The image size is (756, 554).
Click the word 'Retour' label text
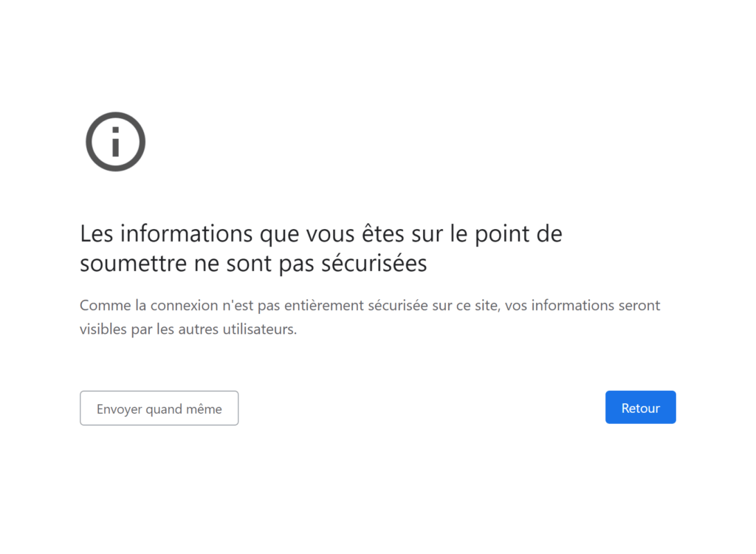click(x=640, y=408)
